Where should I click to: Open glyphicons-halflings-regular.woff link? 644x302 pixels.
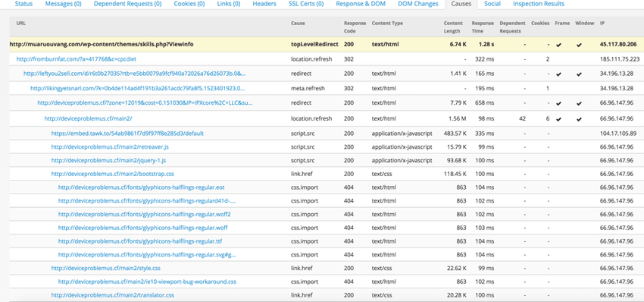pos(143,228)
